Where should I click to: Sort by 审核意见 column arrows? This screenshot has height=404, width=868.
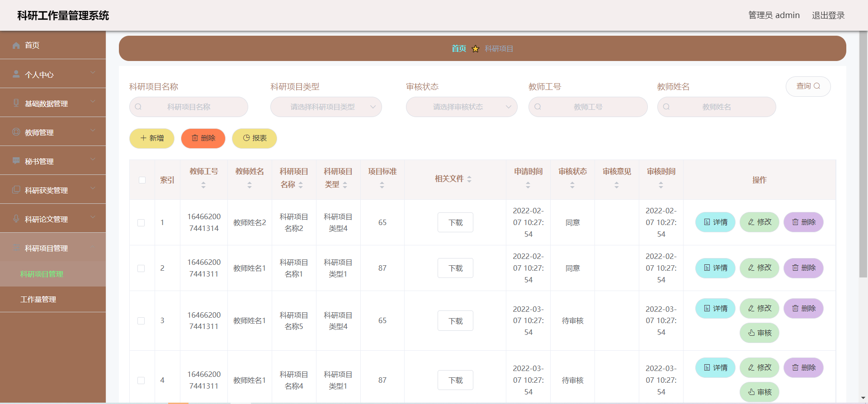(x=617, y=185)
